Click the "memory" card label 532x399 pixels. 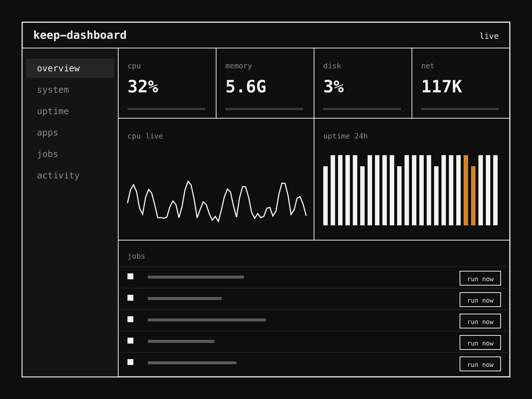click(239, 66)
